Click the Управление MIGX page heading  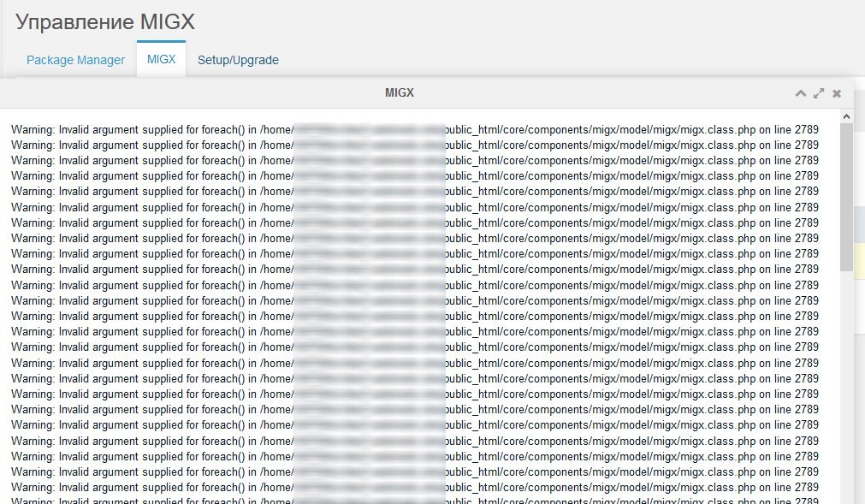(105, 22)
